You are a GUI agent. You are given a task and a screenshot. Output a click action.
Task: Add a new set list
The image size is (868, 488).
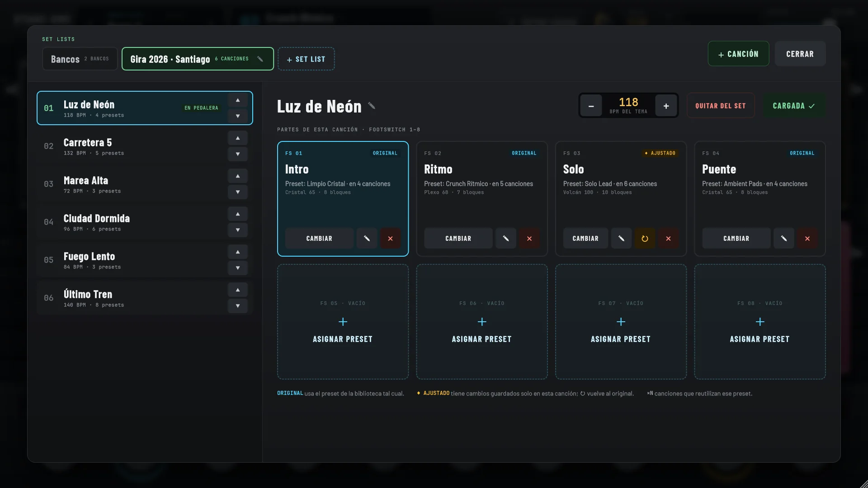[x=306, y=59]
